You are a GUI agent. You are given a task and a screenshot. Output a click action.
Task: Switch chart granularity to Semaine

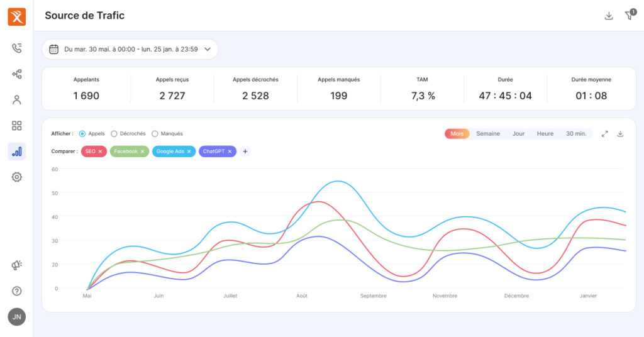[x=488, y=134]
